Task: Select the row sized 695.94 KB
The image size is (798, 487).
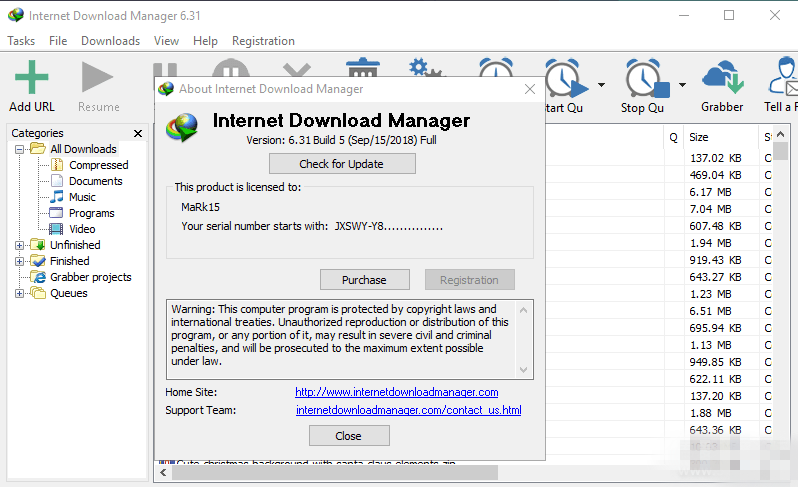Action: (715, 328)
